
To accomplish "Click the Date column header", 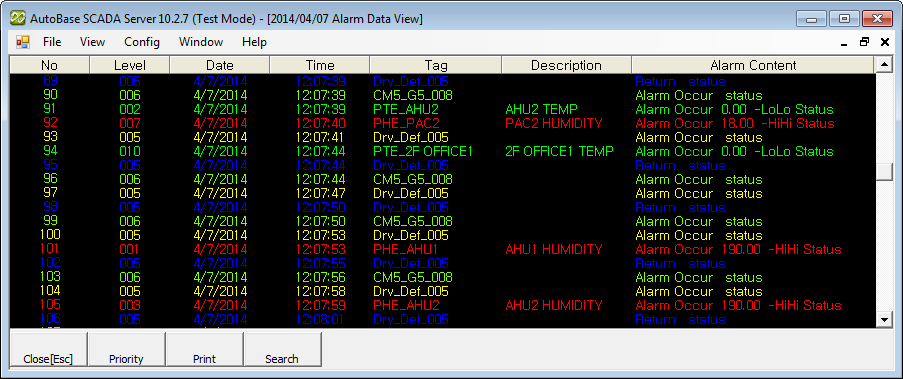I will [x=220, y=65].
